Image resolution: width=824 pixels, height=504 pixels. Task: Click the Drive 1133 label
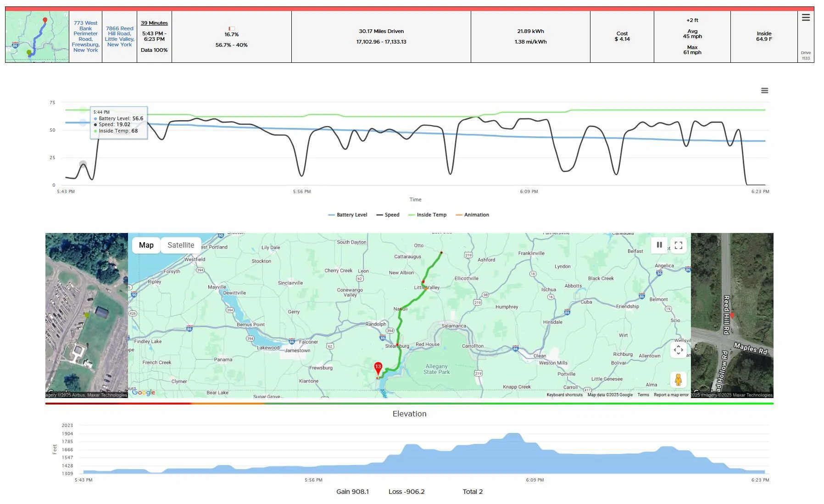click(806, 55)
